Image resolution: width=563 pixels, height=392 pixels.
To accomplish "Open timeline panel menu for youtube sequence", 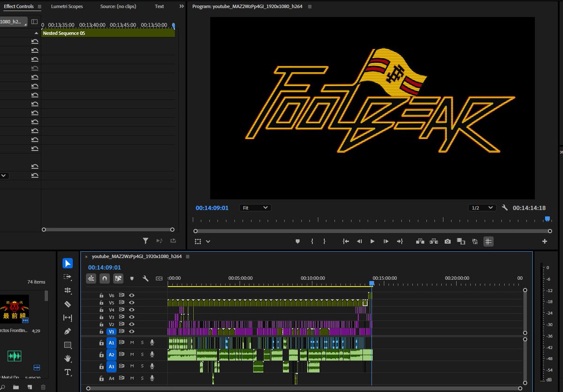I will (188, 256).
